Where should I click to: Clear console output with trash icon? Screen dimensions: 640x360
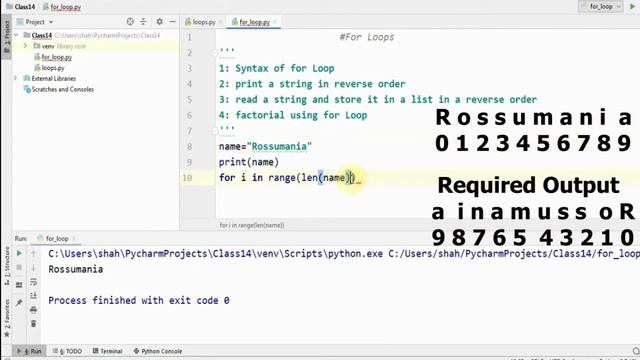(x=33, y=324)
